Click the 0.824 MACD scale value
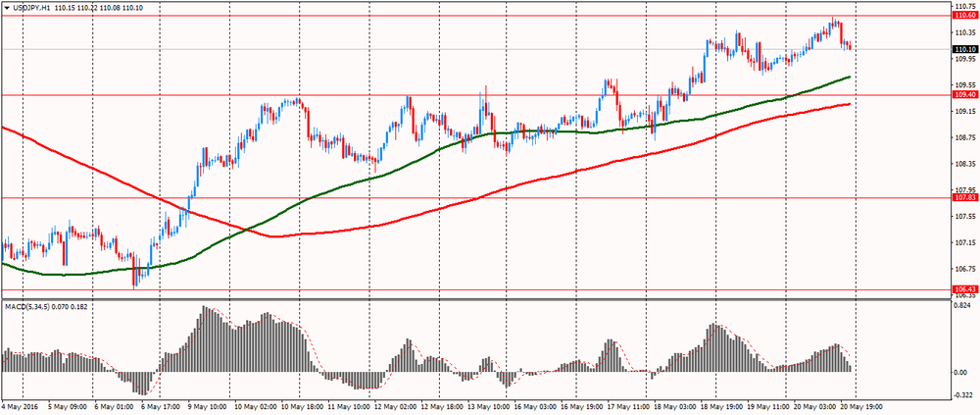Image resolution: width=980 pixels, height=415 pixels. click(x=963, y=305)
